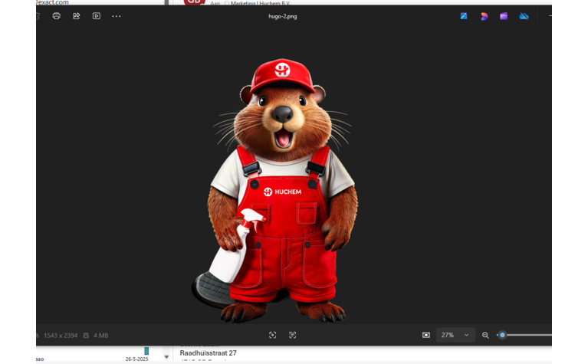Click the scroll down arrow in background window

[x=166, y=357]
